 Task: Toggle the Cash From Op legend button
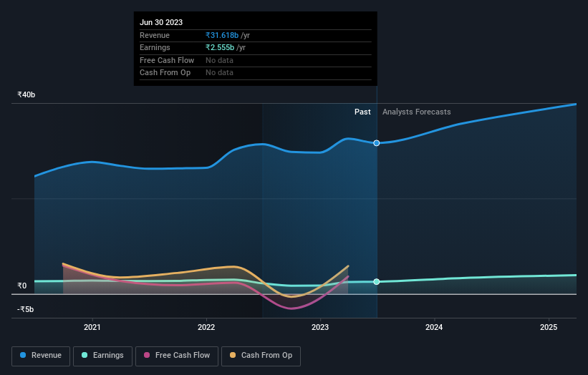click(261, 356)
